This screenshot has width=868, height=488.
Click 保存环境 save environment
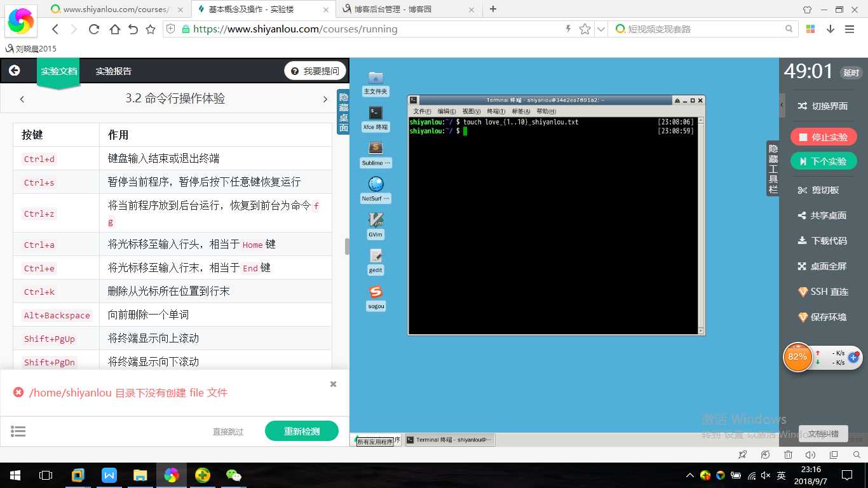click(x=822, y=317)
